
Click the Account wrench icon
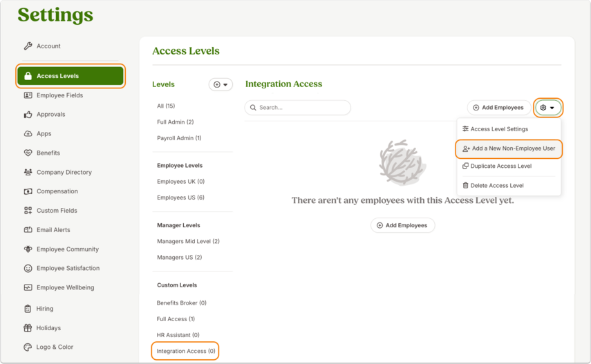point(28,46)
